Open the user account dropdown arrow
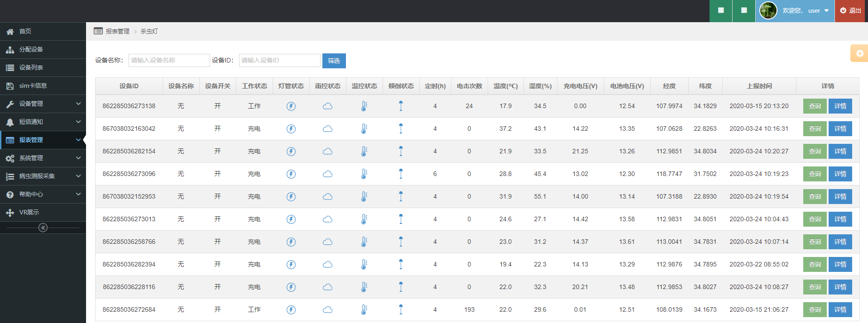Screen dimensions: 868x323 tap(826, 11)
